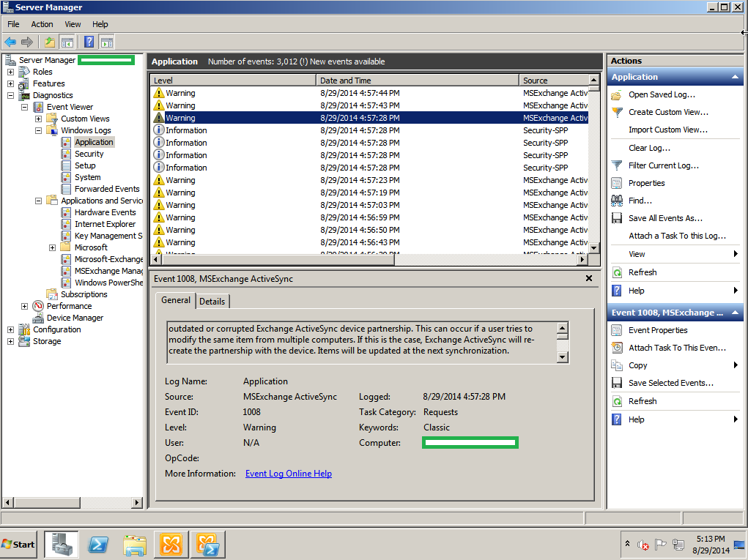This screenshot has width=748, height=560.
Task: Click Find binoculars action
Action: point(640,201)
